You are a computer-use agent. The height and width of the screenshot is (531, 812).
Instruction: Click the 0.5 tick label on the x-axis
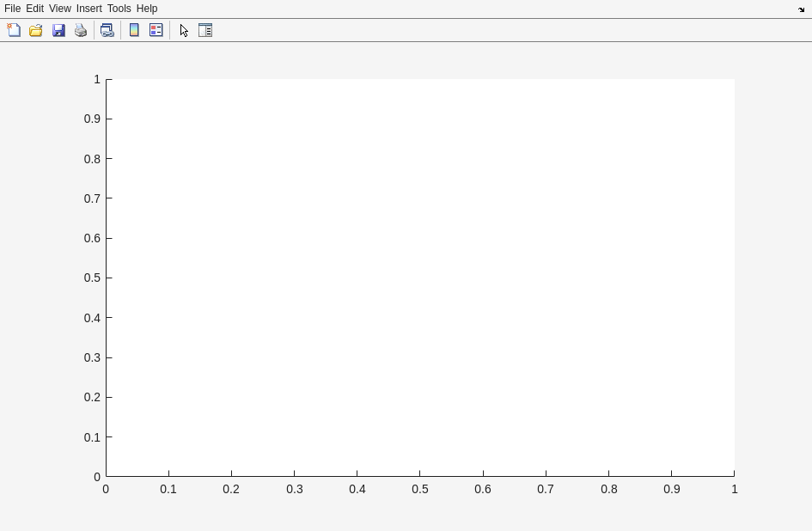pos(420,489)
